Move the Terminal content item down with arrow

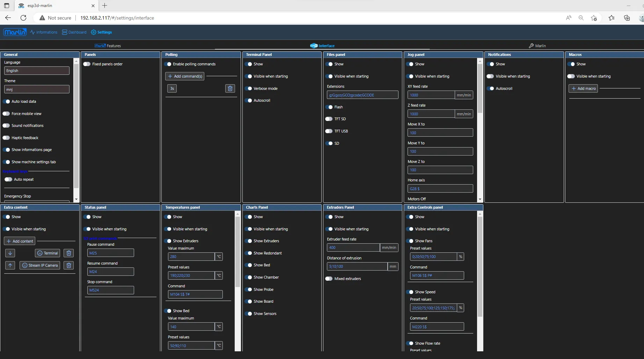pos(10,253)
